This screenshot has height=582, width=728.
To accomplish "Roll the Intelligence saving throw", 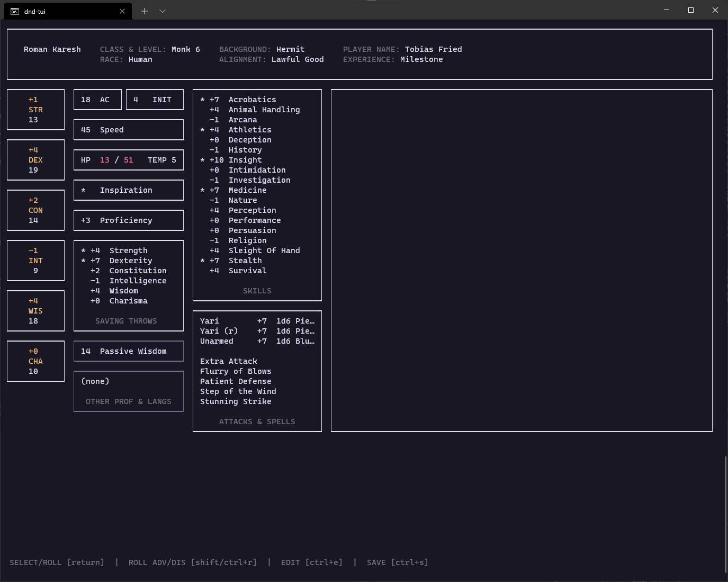I will [128, 281].
